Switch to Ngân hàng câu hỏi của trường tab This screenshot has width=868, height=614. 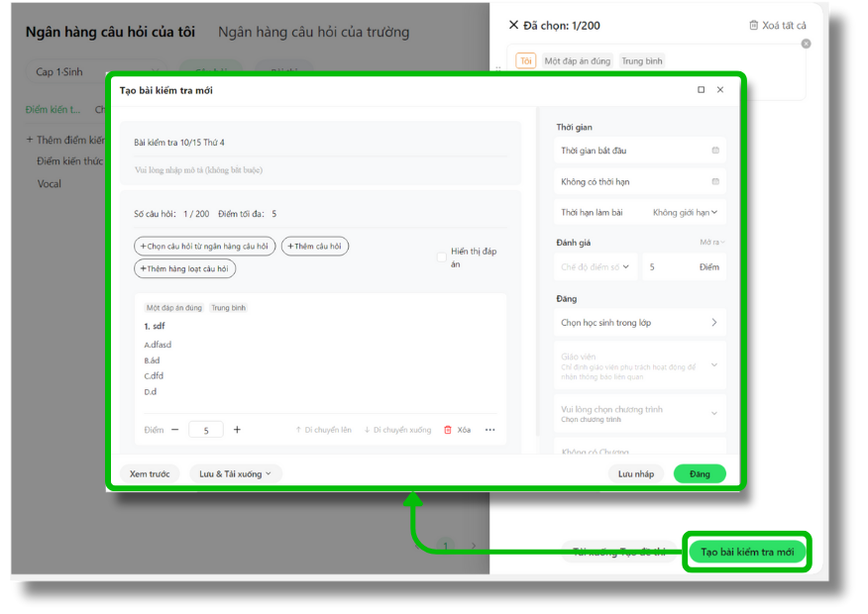313,32
